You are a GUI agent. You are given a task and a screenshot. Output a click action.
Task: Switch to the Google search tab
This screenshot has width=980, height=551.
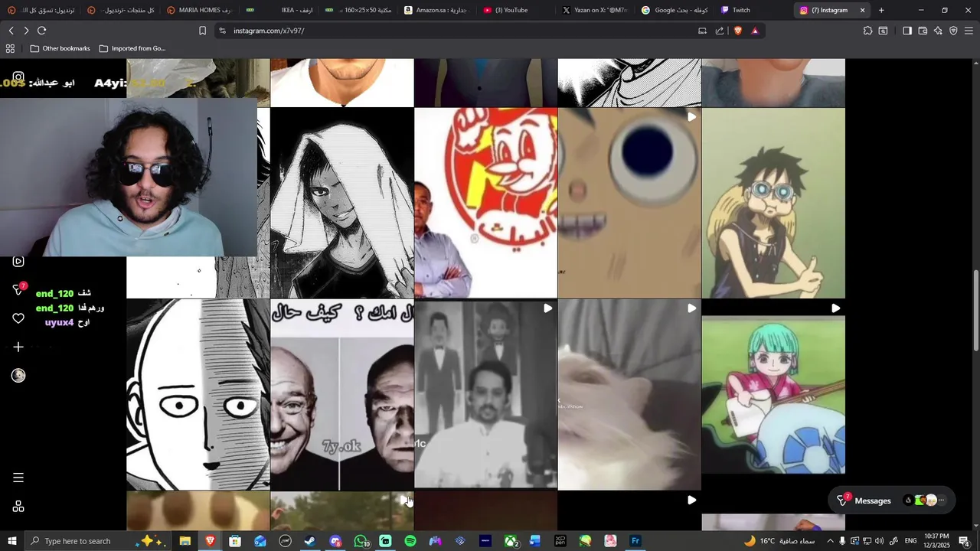tap(673, 10)
